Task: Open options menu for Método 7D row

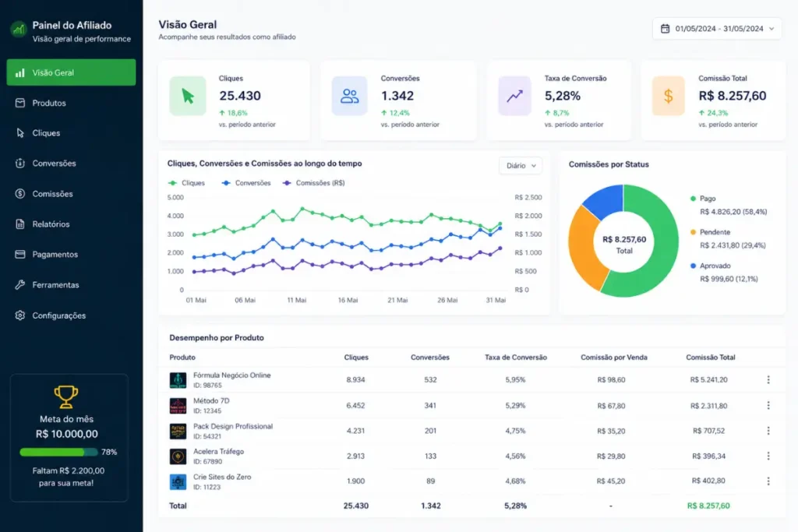Action: [768, 405]
